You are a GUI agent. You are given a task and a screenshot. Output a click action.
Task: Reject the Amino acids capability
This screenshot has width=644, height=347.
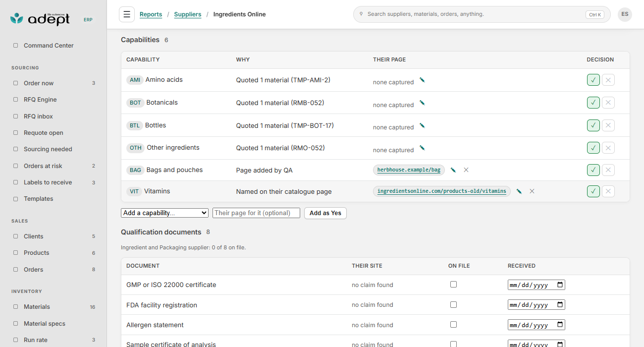point(608,80)
